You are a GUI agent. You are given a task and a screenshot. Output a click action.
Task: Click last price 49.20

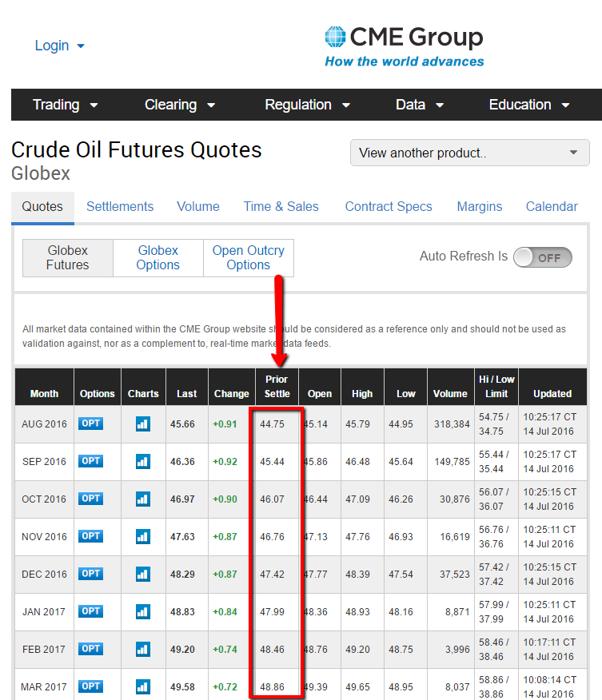[x=182, y=649]
